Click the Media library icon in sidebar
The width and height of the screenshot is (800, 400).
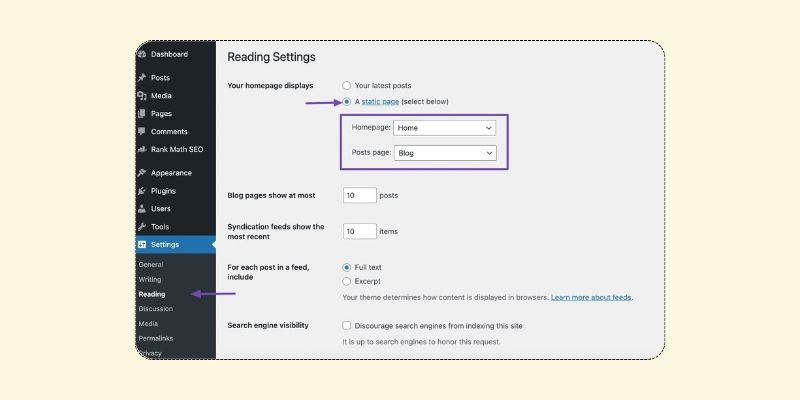(x=142, y=95)
